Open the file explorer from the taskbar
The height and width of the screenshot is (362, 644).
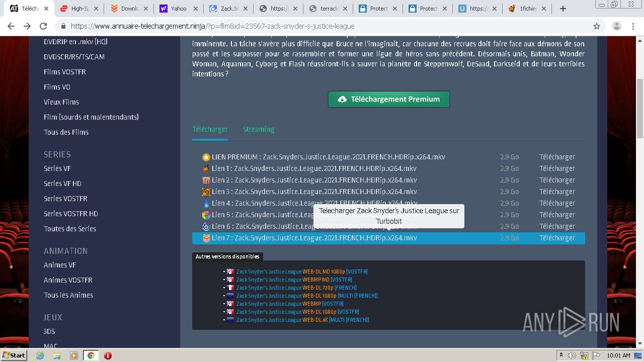click(x=57, y=355)
